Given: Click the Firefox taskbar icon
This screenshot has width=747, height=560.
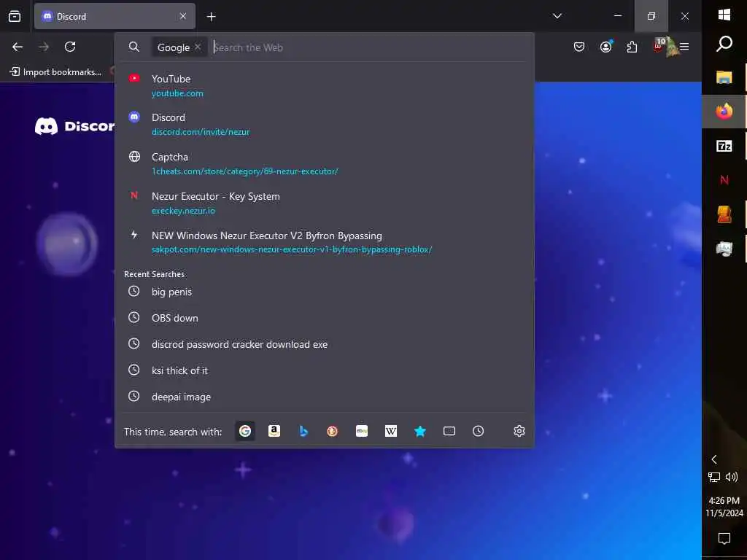Looking at the screenshot, I should [724, 112].
